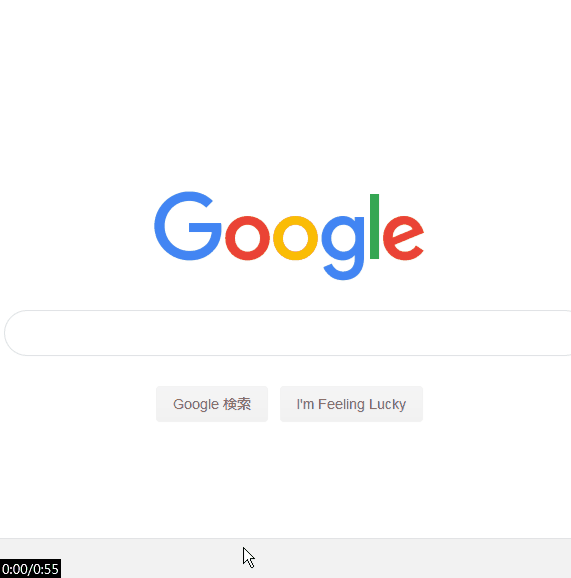Screen dimensions: 571x578
Task: Click the first red o in the logo
Action: pyautogui.click(x=247, y=238)
